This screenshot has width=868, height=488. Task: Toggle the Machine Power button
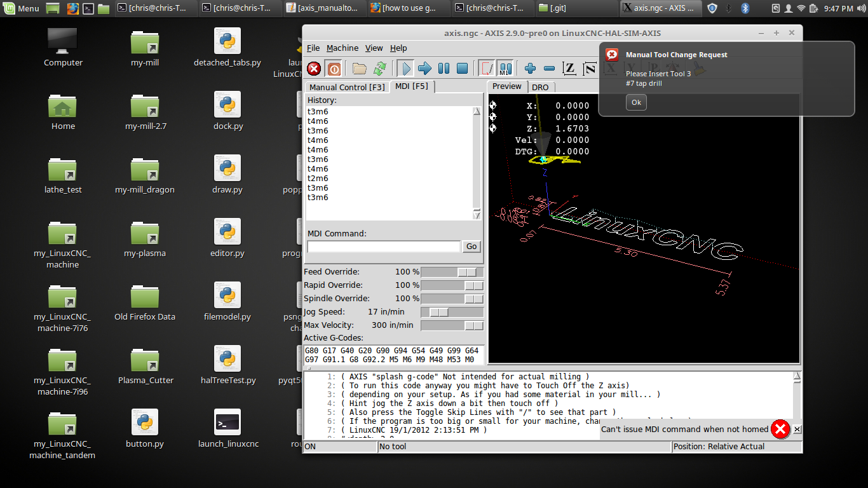coord(334,69)
